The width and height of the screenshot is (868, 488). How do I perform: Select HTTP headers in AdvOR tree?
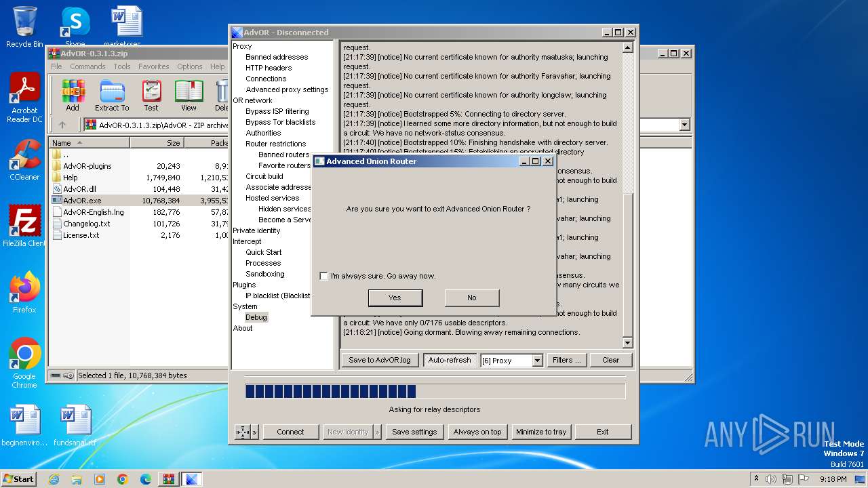coord(269,68)
